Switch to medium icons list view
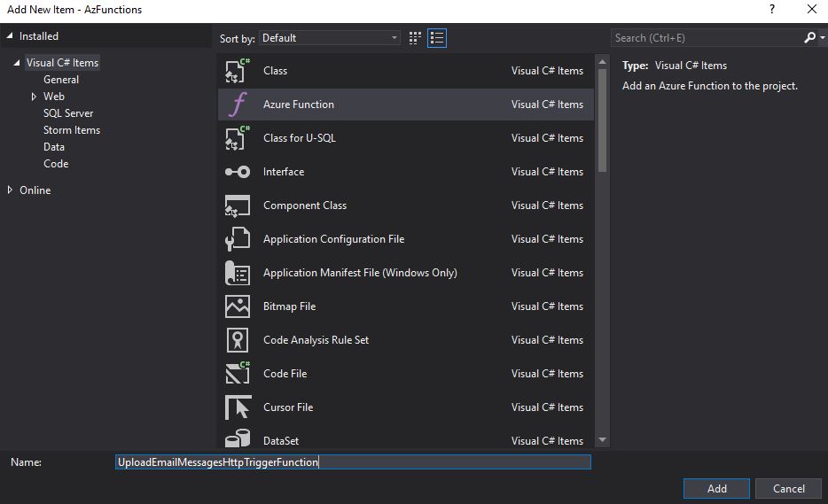The height and width of the screenshot is (504, 828). tap(437, 38)
